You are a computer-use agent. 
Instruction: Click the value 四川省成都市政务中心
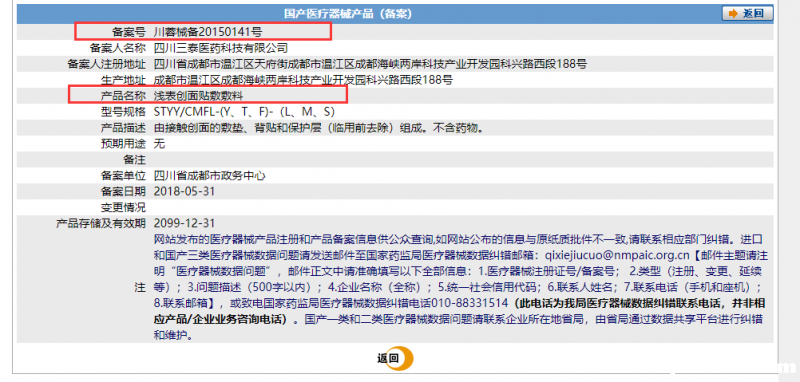point(209,175)
